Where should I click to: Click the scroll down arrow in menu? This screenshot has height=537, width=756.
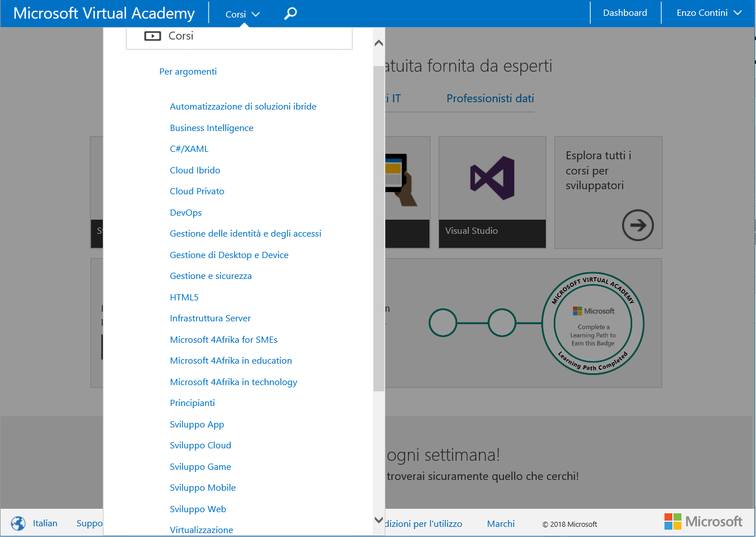pos(379,519)
